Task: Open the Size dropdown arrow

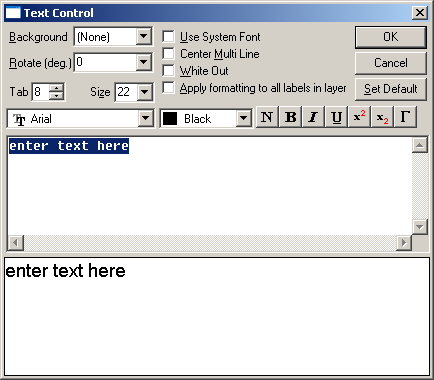Action: pos(145,92)
